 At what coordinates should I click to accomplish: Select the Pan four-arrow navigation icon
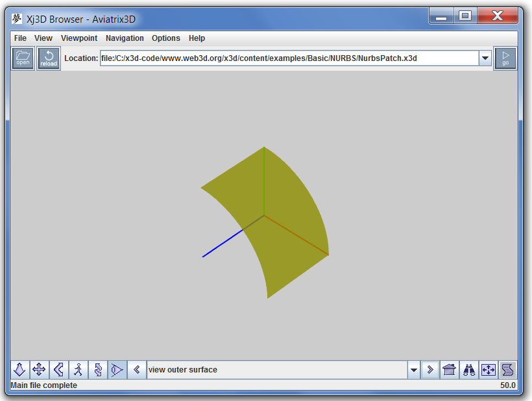[x=39, y=370]
